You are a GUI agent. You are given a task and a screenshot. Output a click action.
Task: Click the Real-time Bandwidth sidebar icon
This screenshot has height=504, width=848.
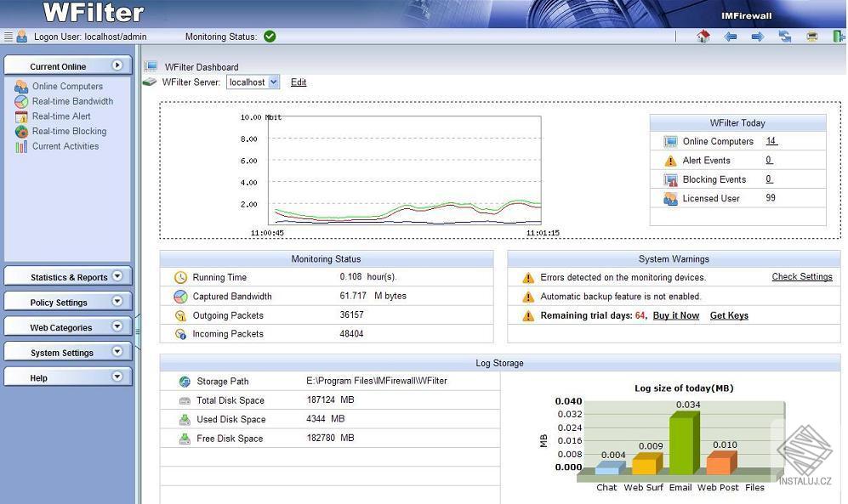[x=21, y=101]
